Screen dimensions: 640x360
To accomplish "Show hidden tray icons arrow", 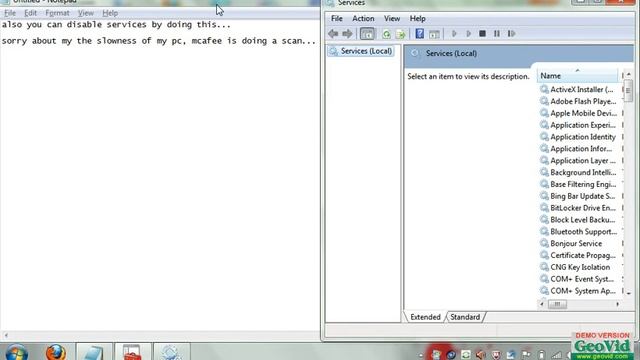I will (x=421, y=355).
